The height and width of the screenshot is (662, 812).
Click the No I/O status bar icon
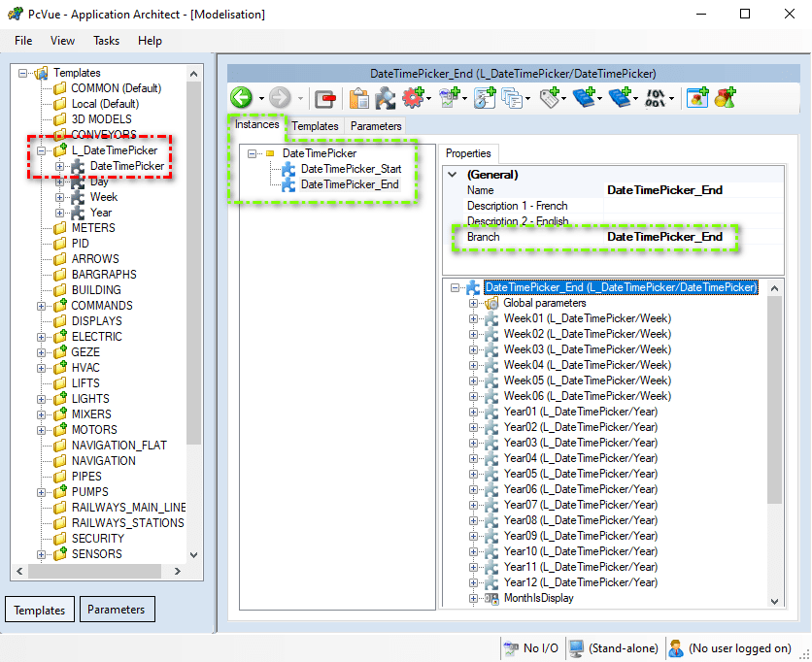click(x=511, y=647)
